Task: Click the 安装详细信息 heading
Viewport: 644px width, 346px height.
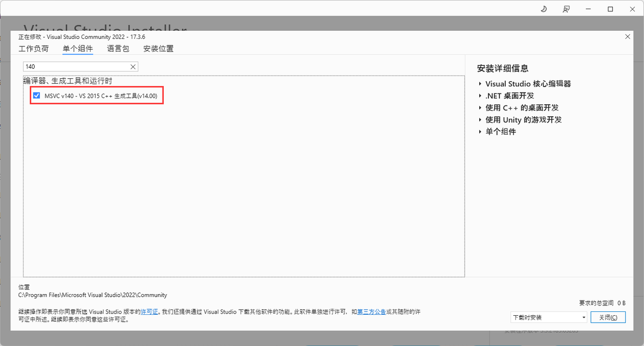Action: tap(502, 68)
